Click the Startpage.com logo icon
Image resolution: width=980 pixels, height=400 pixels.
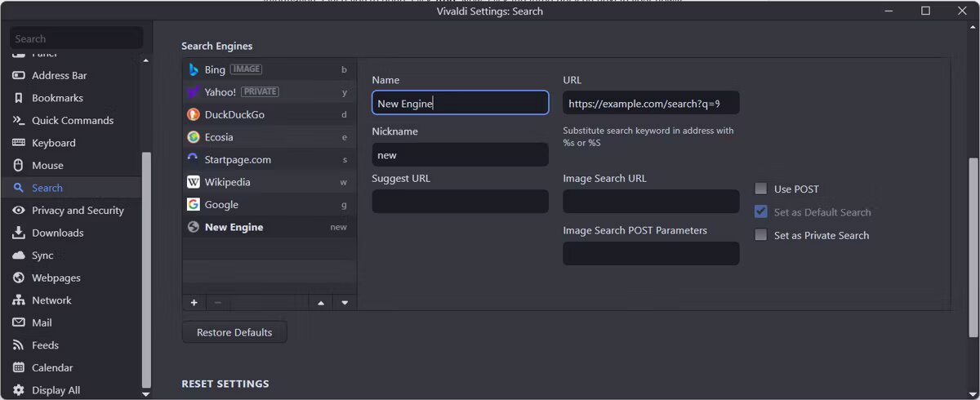(194, 159)
